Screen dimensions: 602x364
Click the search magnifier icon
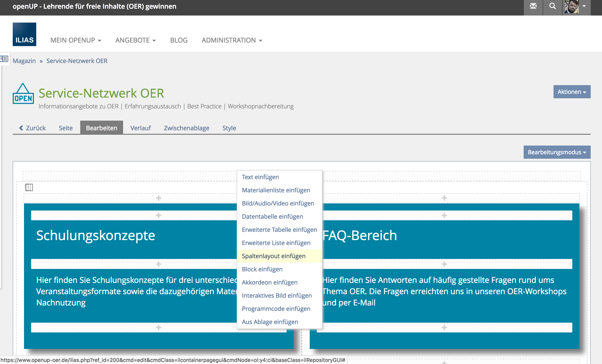(x=552, y=6)
